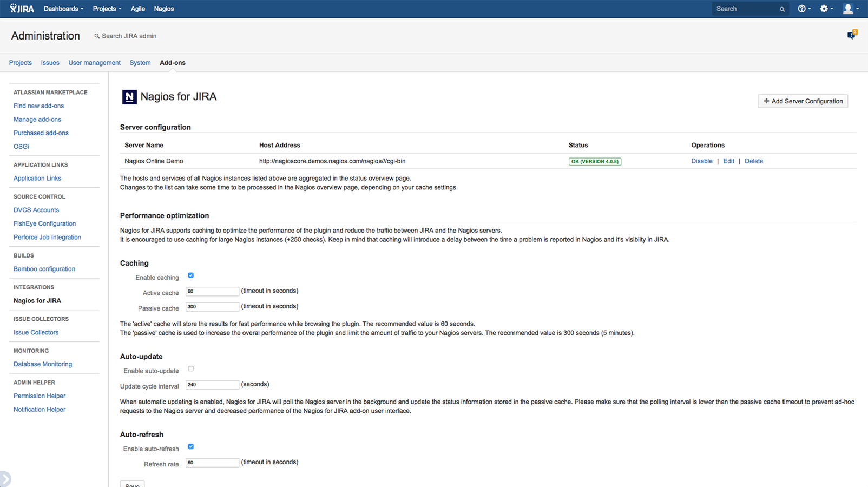The height and width of the screenshot is (487, 868).
Task: Open the help question mark menu
Action: 804,9
